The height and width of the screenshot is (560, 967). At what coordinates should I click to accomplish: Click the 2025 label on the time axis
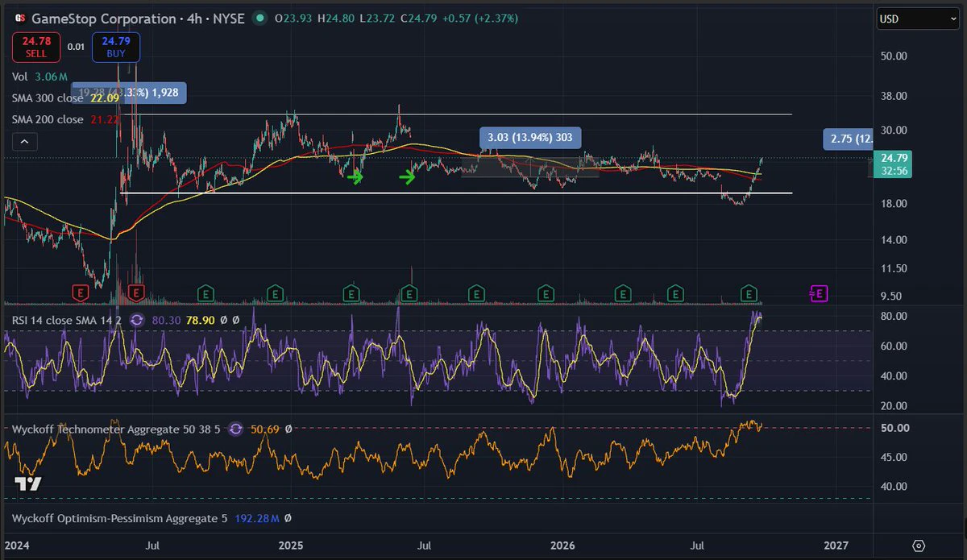(x=290, y=545)
